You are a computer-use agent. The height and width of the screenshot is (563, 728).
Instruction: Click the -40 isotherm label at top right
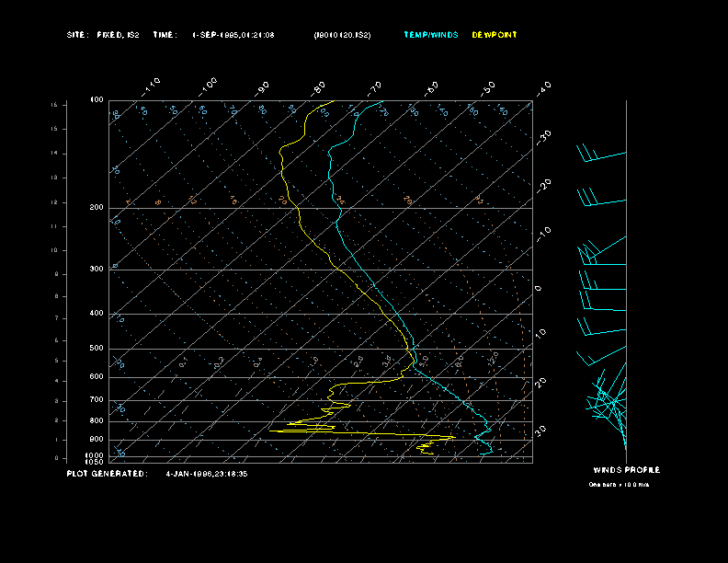(543, 88)
